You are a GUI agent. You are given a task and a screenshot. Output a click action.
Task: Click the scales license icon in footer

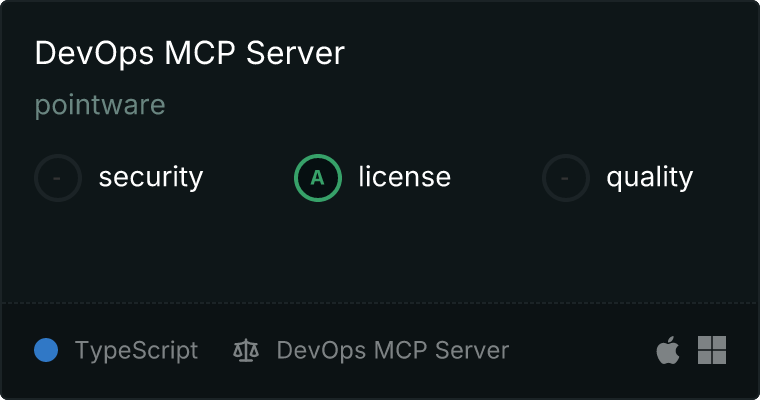(x=245, y=351)
